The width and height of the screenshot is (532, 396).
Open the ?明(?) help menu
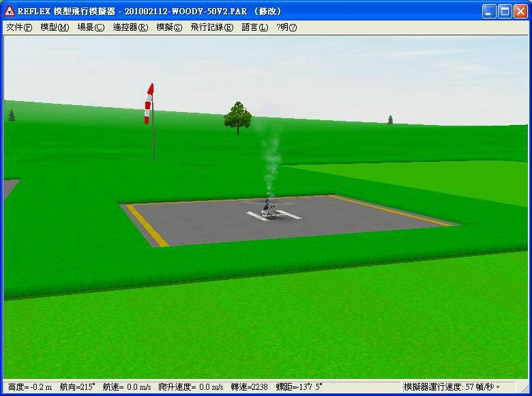click(x=286, y=27)
